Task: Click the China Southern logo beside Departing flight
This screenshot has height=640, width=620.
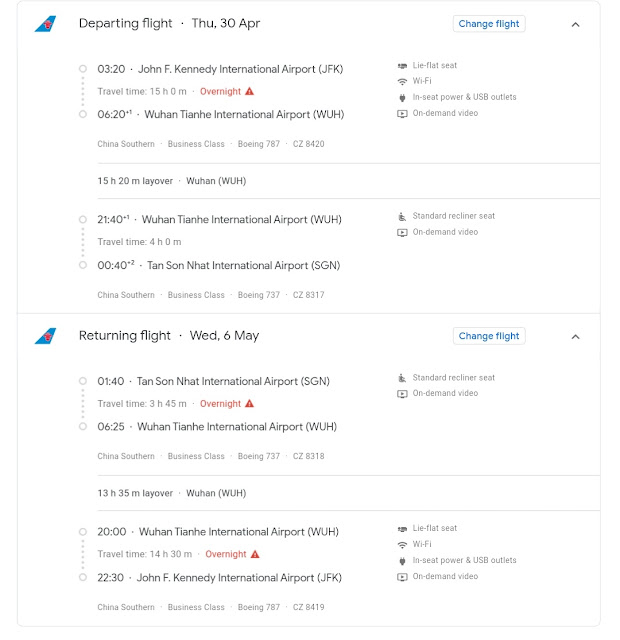Action: (45, 24)
